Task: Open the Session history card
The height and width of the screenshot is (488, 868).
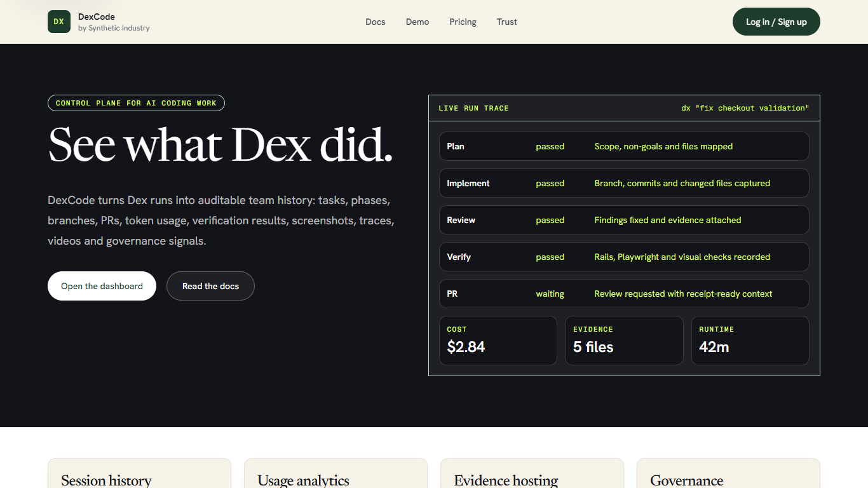Action: [139, 473]
